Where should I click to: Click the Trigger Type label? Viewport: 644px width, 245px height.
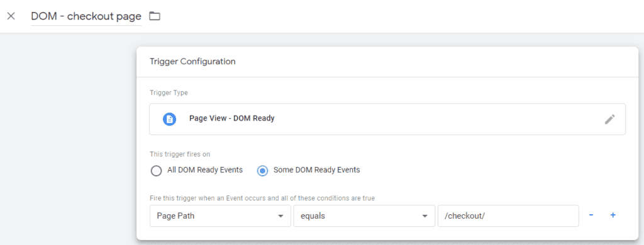click(169, 93)
